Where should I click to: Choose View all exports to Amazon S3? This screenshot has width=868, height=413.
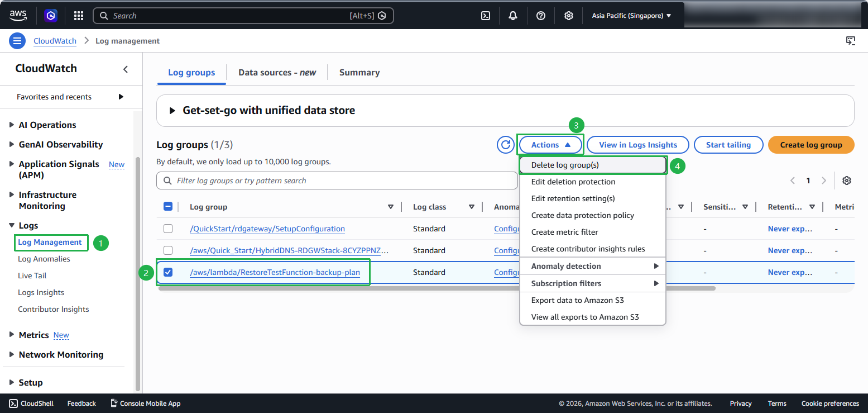click(x=593, y=317)
